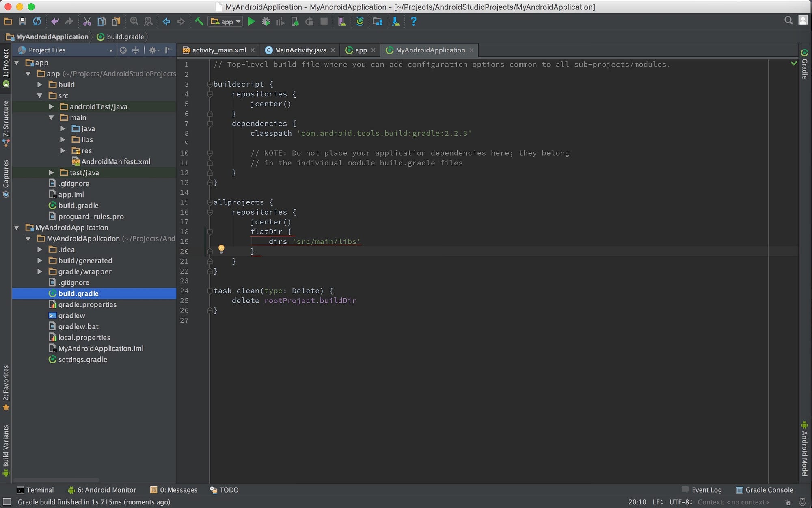This screenshot has width=812, height=508.
Task: Click the Collapse All icon in Project panel
Action: pos(136,50)
